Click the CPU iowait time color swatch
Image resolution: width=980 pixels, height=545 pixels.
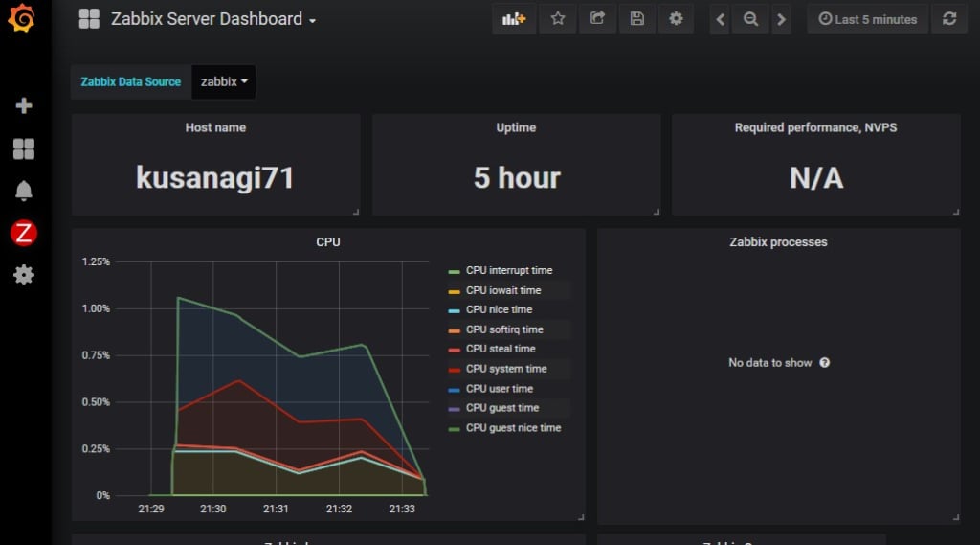(x=455, y=291)
